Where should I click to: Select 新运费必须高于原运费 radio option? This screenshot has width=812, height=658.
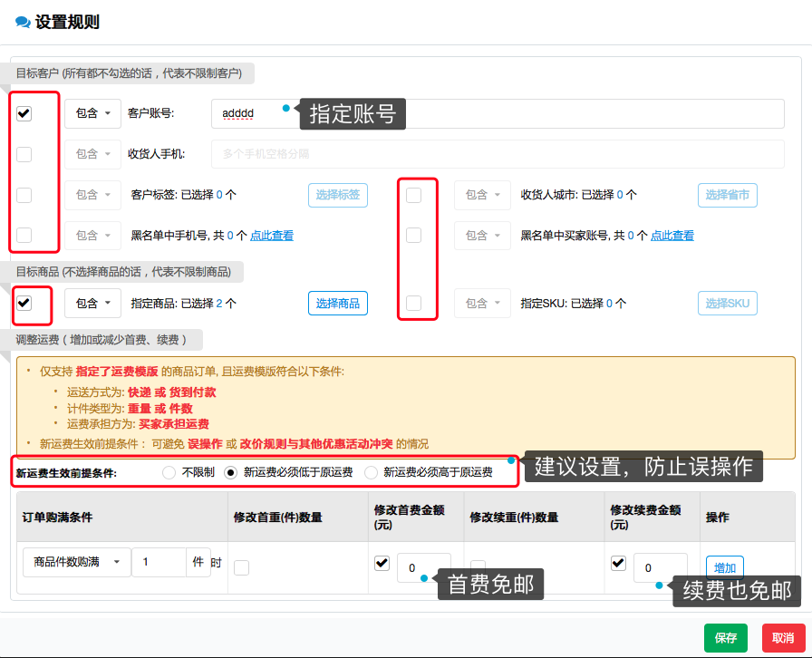click(x=371, y=472)
